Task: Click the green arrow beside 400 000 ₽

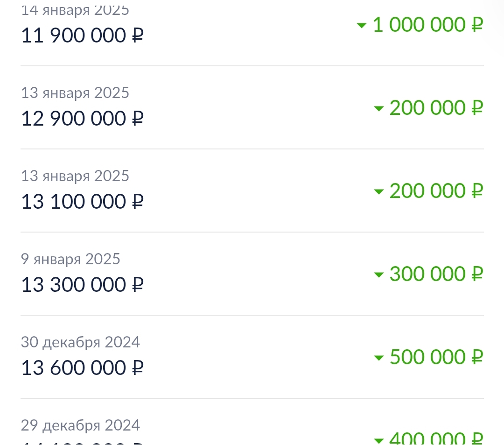Action: (x=379, y=440)
